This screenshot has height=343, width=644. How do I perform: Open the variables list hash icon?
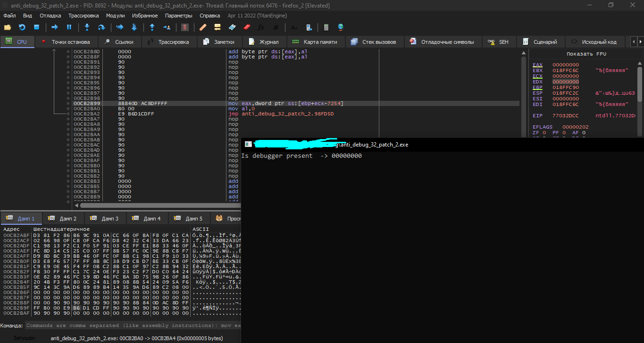(x=276, y=27)
